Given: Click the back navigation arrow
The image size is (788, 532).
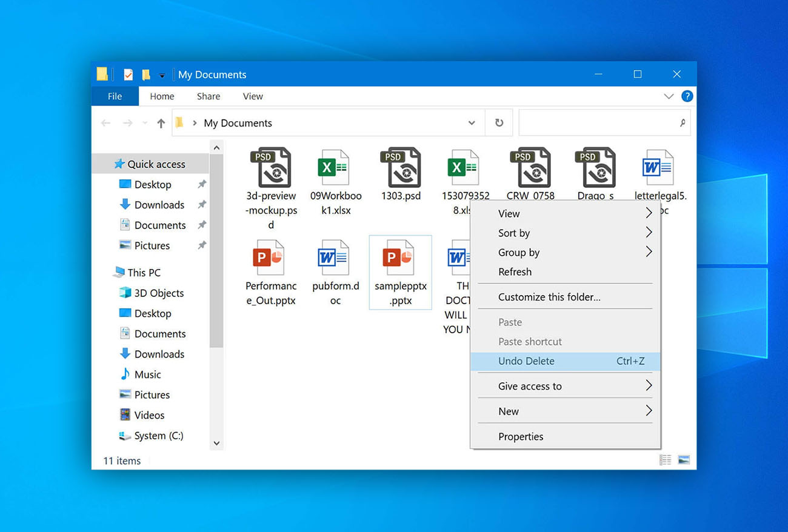Looking at the screenshot, I should pyautogui.click(x=106, y=122).
